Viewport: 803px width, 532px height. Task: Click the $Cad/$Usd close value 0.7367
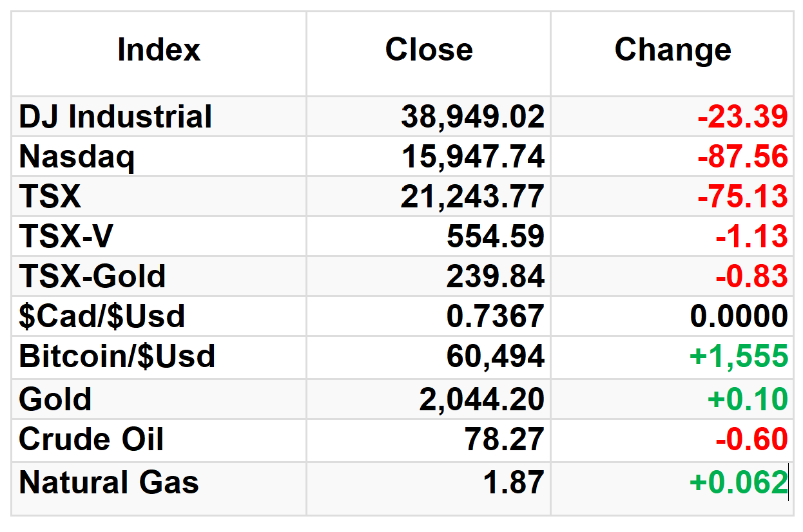[x=496, y=316]
